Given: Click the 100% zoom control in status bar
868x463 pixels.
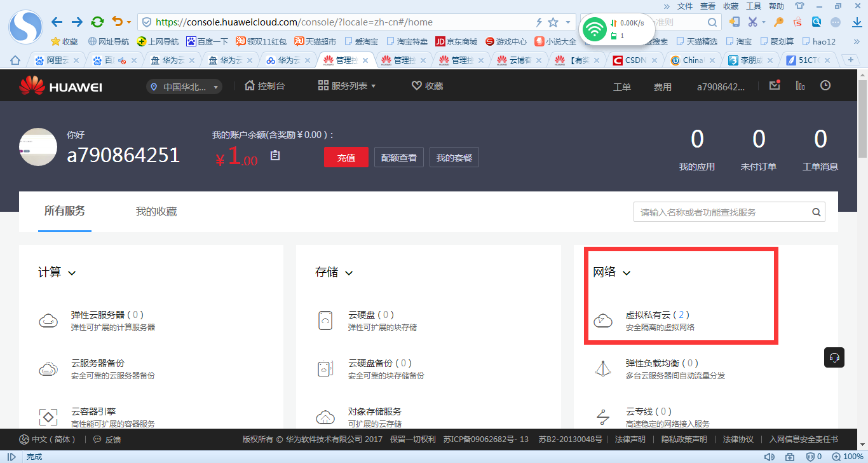Looking at the screenshot, I should pyautogui.click(x=847, y=457).
